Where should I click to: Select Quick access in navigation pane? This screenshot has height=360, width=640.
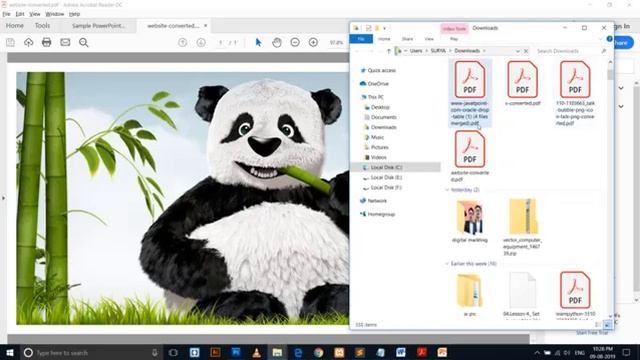(381, 70)
